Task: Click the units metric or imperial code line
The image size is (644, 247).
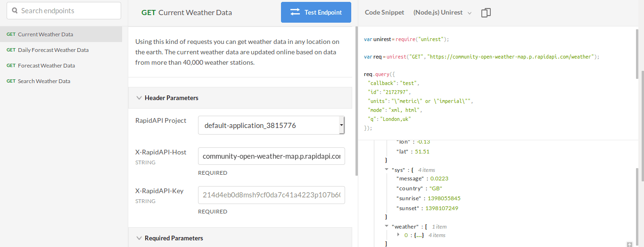Action: coord(420,101)
